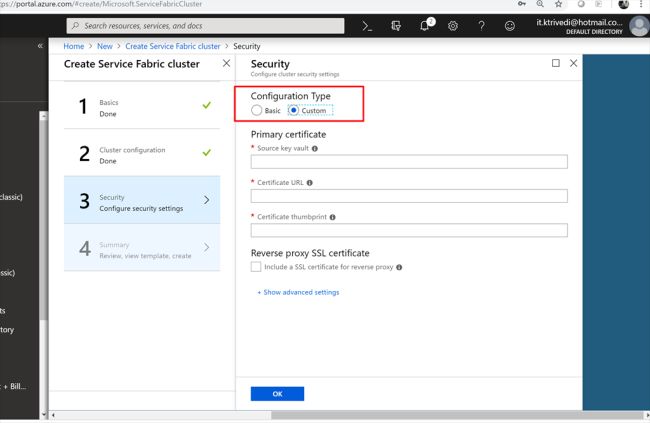This screenshot has height=423, width=650.
Task: Click the left sidebar vertical scrollbar
Action: (44, 220)
